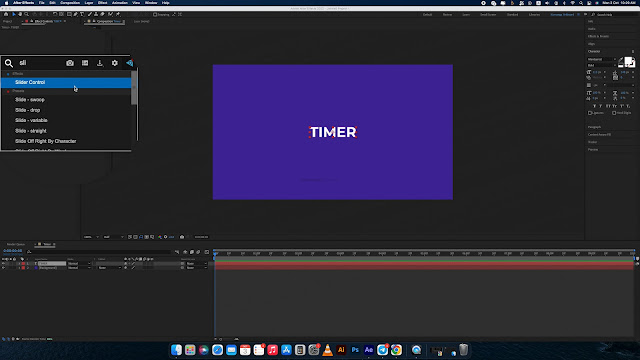Expand the Paragraph panel
The image size is (640, 360).
[x=594, y=127]
